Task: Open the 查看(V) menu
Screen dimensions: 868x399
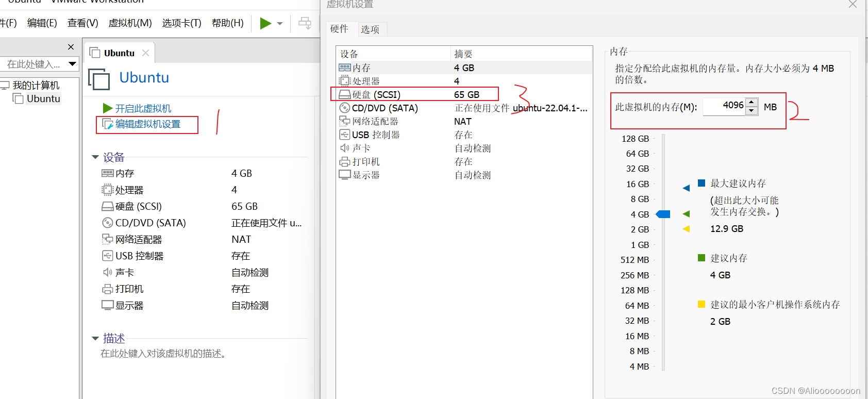Action: 82,23
